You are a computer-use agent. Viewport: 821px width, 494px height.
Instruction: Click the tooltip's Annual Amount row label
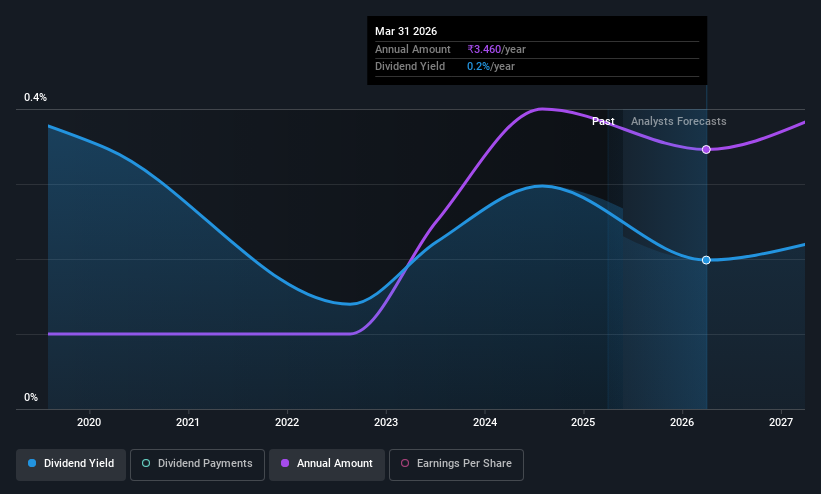(413, 49)
